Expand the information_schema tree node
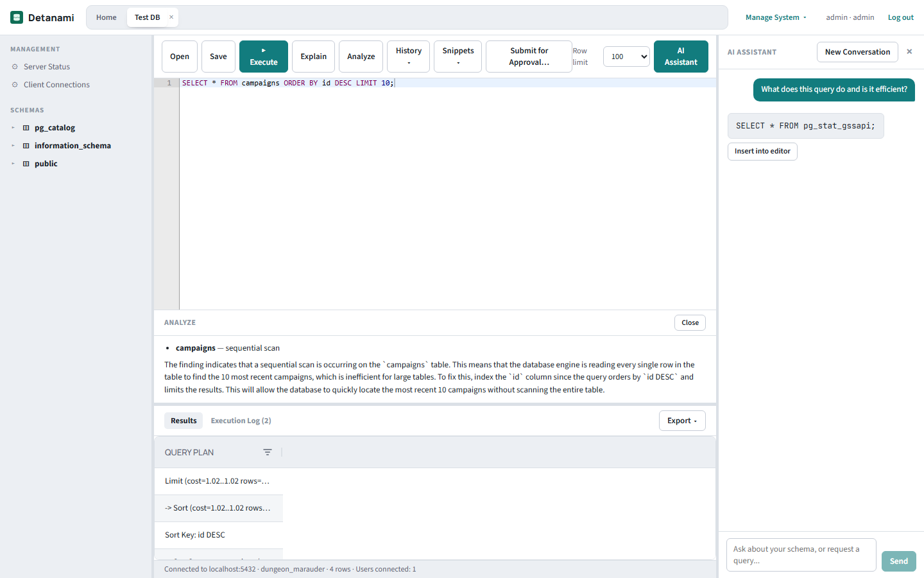The height and width of the screenshot is (578, 924). tap(13, 146)
